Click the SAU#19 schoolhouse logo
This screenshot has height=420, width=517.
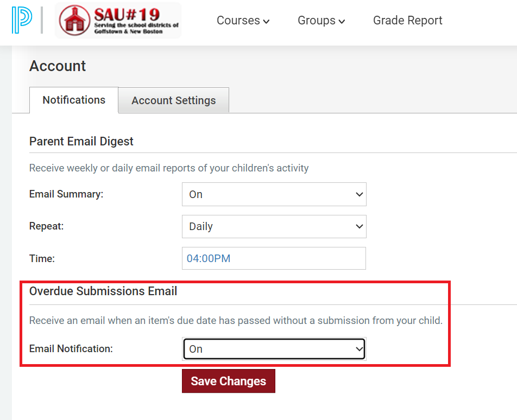[x=118, y=21]
